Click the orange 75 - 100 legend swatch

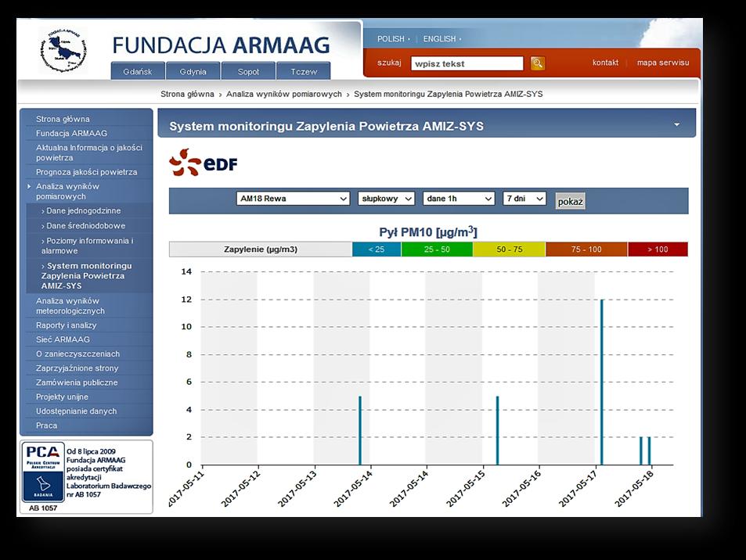(x=586, y=249)
